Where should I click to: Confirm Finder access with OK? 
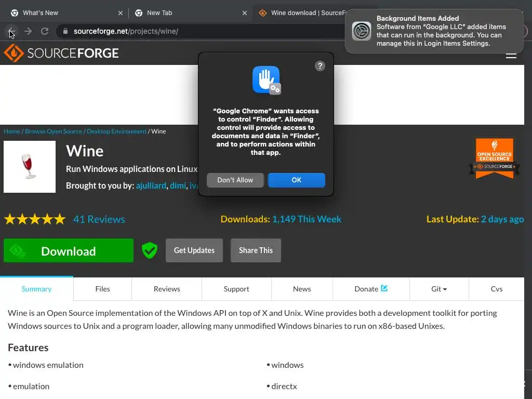pyautogui.click(x=297, y=180)
